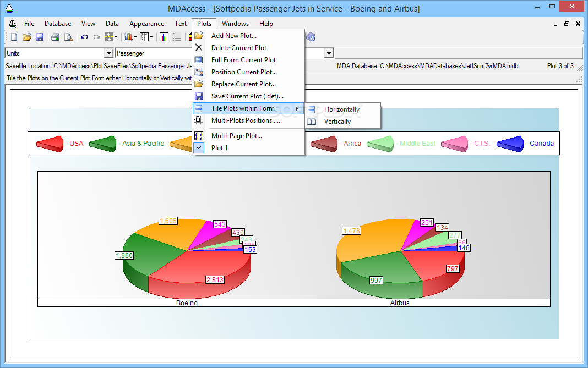This screenshot has width=588, height=368.
Task: Click the redo arrow icon
Action: coord(97,37)
